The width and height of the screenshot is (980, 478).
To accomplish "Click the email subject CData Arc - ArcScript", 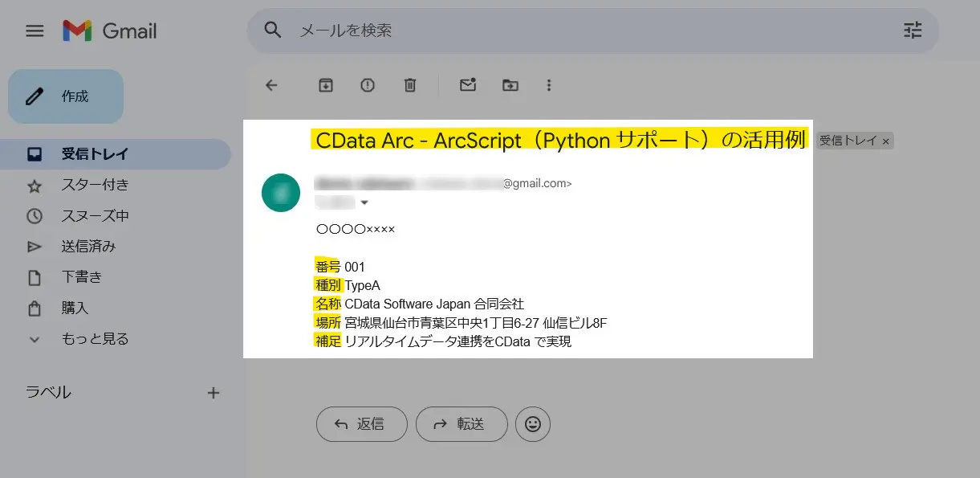I will pyautogui.click(x=559, y=140).
